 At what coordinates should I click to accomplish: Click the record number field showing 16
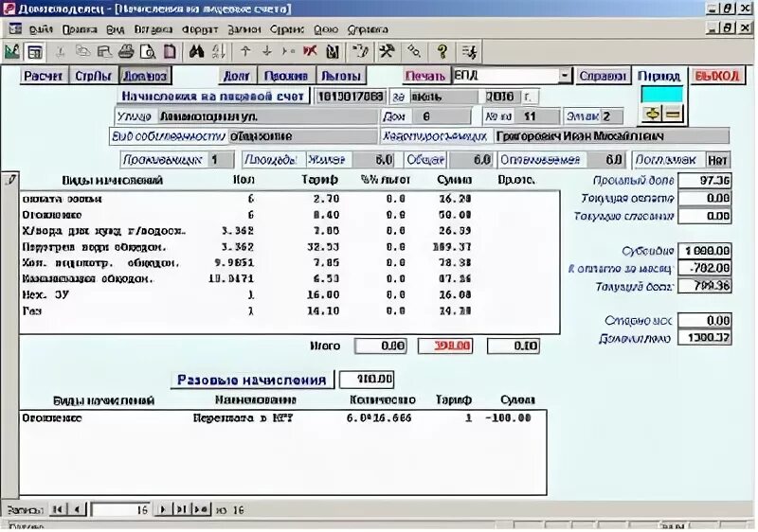point(121,509)
